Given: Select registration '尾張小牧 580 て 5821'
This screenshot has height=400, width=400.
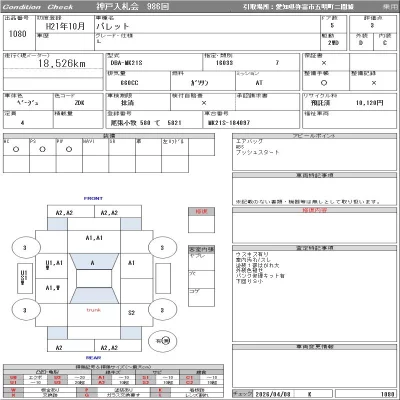Looking at the screenshot, I should [146, 123].
